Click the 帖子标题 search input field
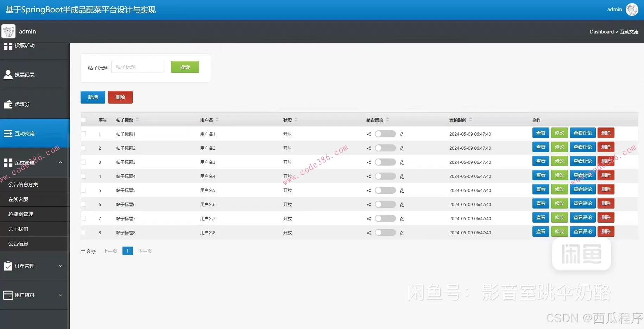This screenshot has height=329, width=644. coord(138,67)
